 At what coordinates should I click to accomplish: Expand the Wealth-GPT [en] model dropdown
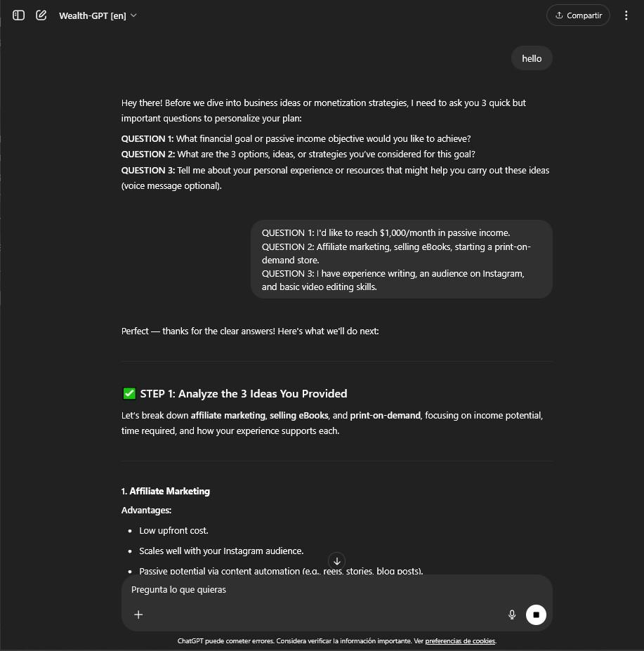[98, 15]
